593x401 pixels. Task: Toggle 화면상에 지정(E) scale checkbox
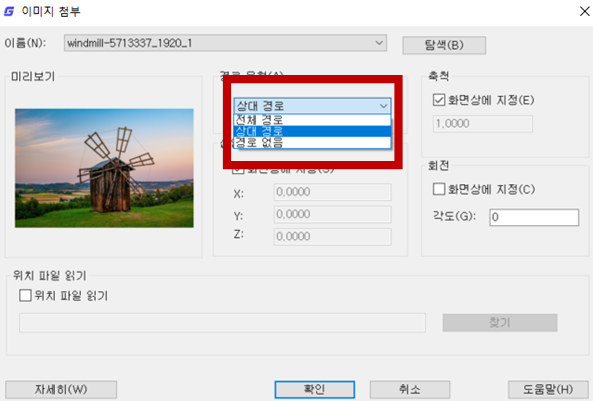pos(439,100)
